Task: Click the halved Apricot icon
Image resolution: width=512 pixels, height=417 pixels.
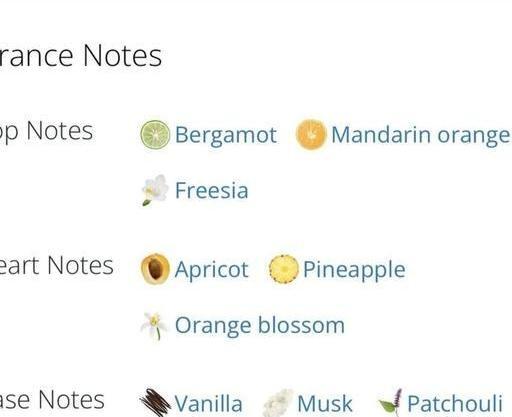Action: (155, 269)
